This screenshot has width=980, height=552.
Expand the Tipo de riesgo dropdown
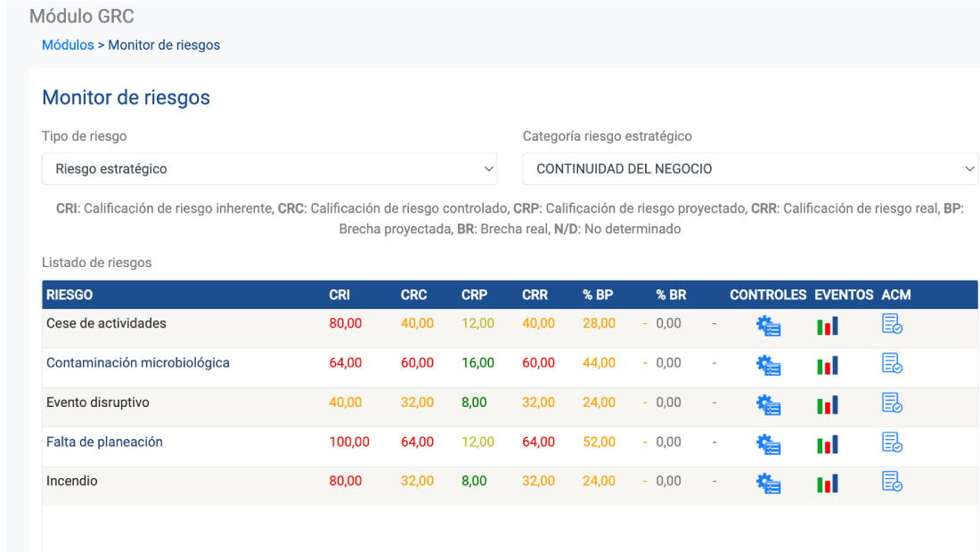pos(269,168)
